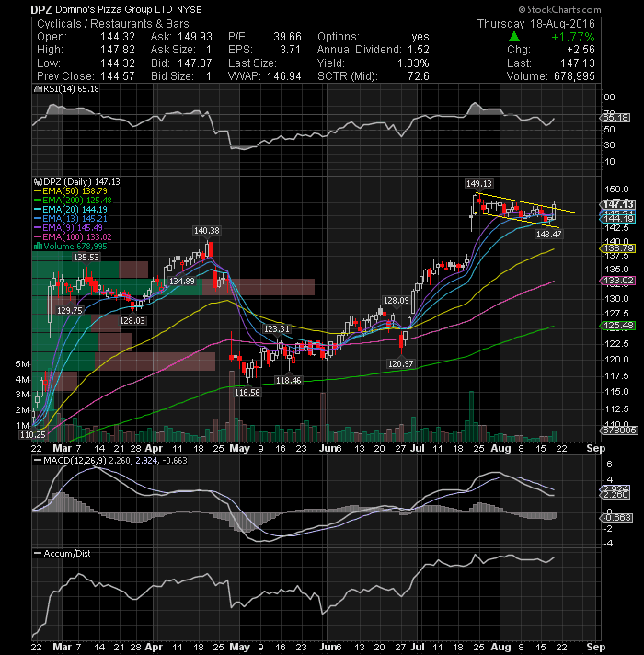Click the RSI(14) 65.18 panel label
The image size is (644, 655).
[70, 89]
